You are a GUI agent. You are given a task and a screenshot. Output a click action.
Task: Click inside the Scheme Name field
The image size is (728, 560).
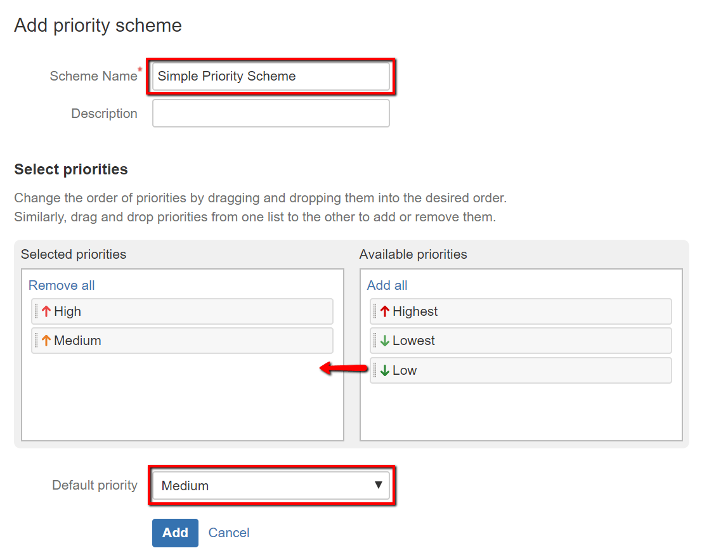[271, 75]
